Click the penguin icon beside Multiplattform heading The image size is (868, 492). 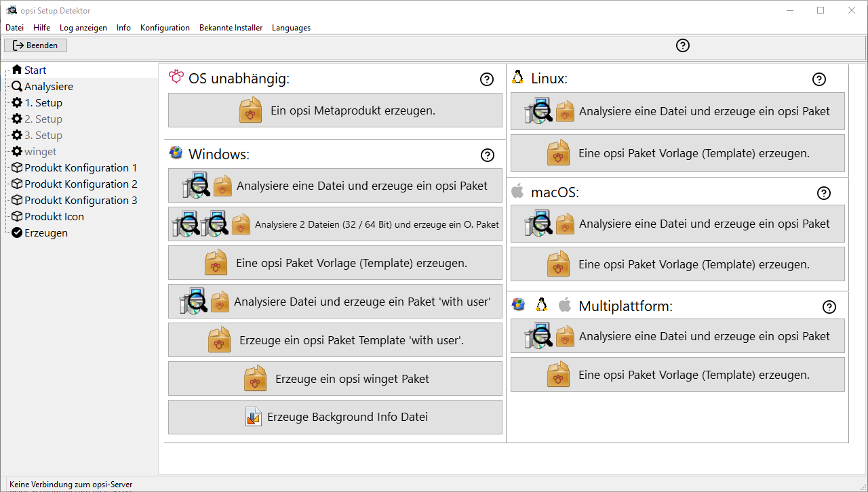[x=541, y=304]
